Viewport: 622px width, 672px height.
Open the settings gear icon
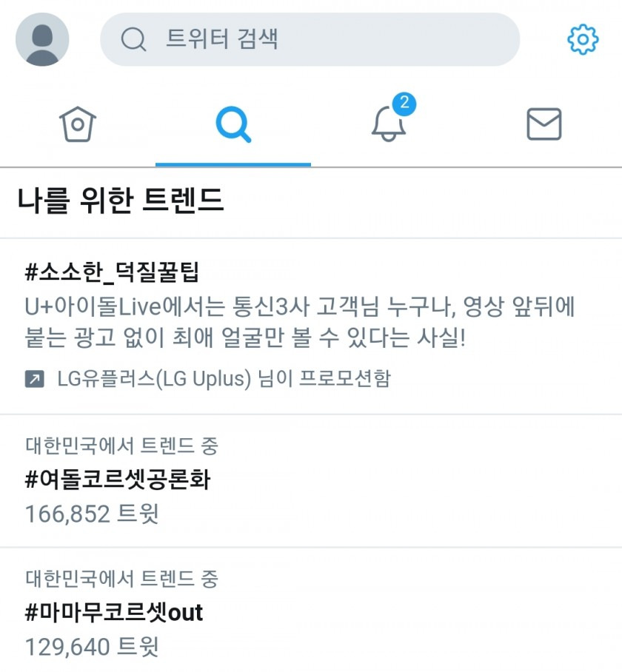[583, 39]
